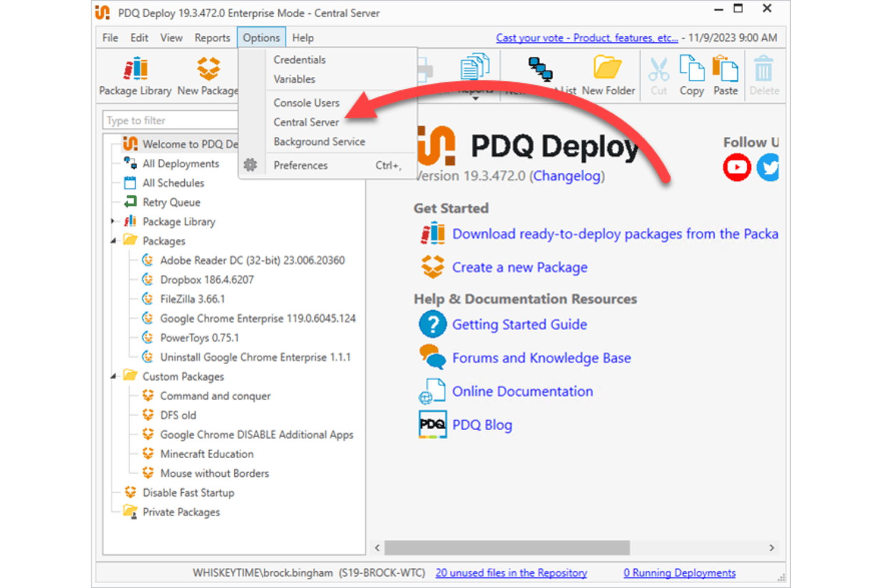Open the Getting Started Guide link

coord(520,324)
